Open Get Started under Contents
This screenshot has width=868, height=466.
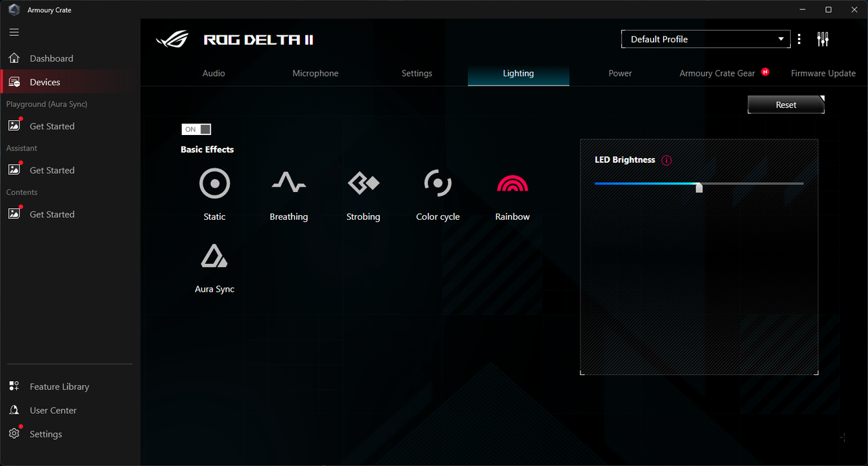[71, 214]
